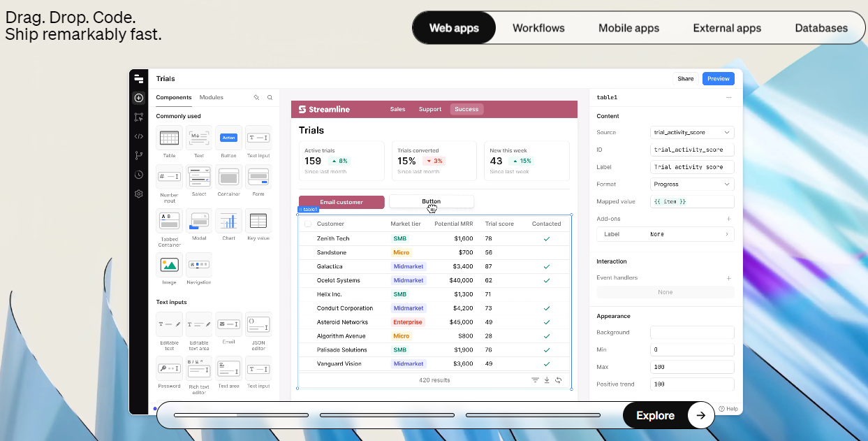Select the Databases tab
This screenshot has width=868, height=441.
(x=821, y=28)
